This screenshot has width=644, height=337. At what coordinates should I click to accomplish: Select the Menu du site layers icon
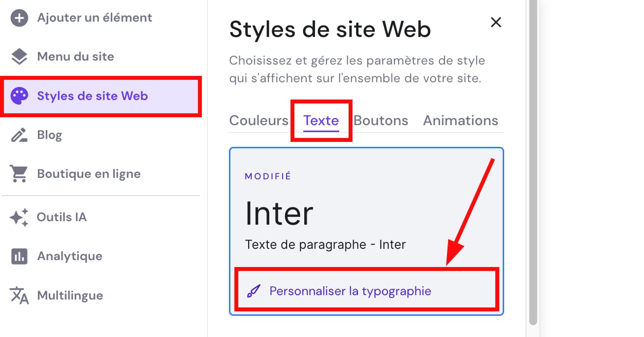pos(18,56)
